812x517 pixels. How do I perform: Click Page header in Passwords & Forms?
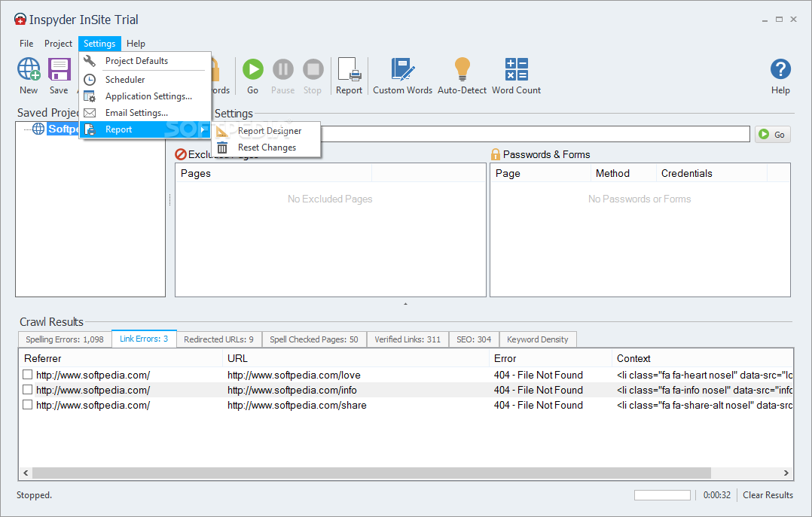[540, 173]
